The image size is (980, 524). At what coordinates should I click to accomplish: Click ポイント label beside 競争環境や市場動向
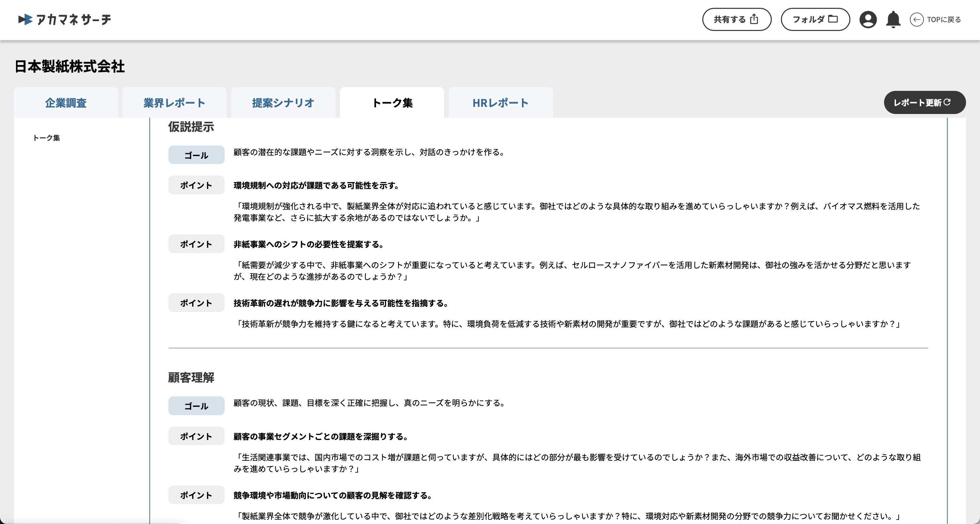click(196, 495)
